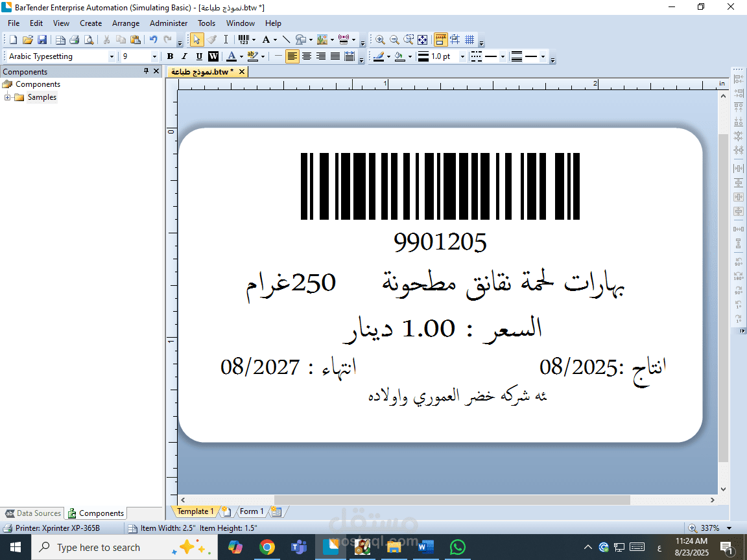The width and height of the screenshot is (747, 560).
Task: Select the barcode object on the label
Action: coord(440,186)
